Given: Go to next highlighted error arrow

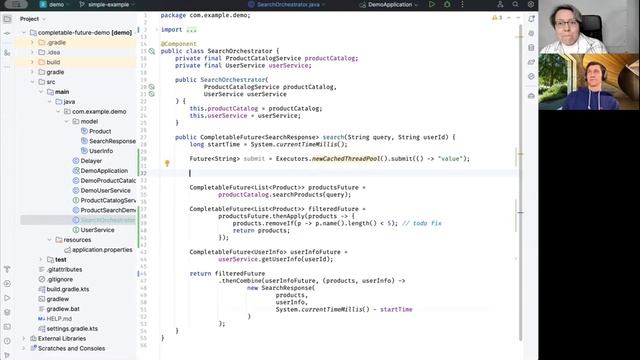Looking at the screenshot, I should (x=518, y=18).
